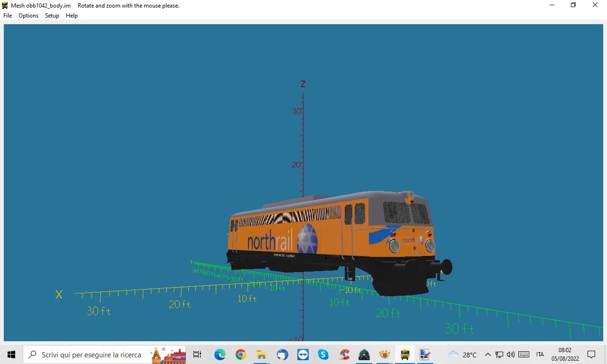Click the taskbar search box
The width and height of the screenshot is (607, 364).
point(104,355)
